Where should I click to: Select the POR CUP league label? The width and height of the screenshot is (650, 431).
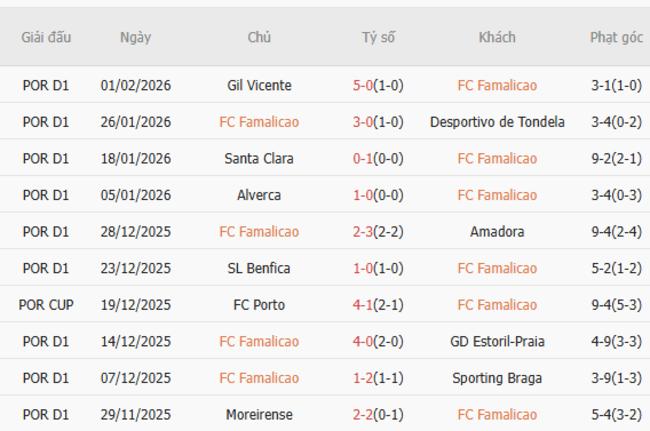pos(46,305)
